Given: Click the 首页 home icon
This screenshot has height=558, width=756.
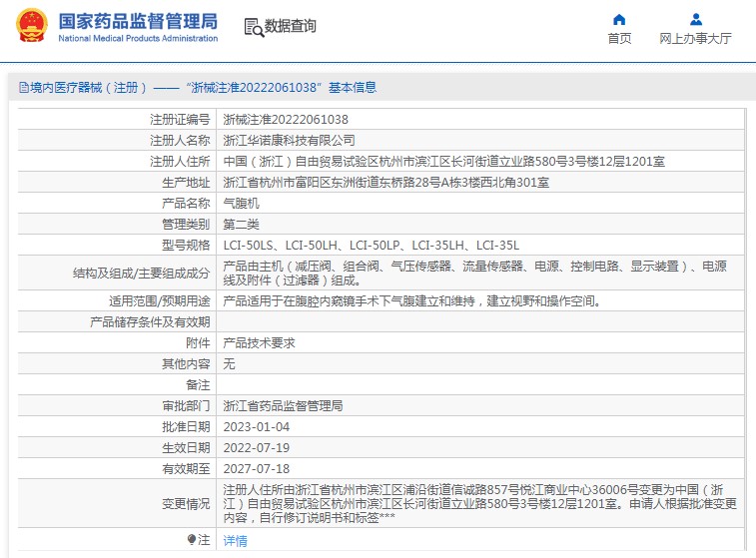Looking at the screenshot, I should [619, 20].
